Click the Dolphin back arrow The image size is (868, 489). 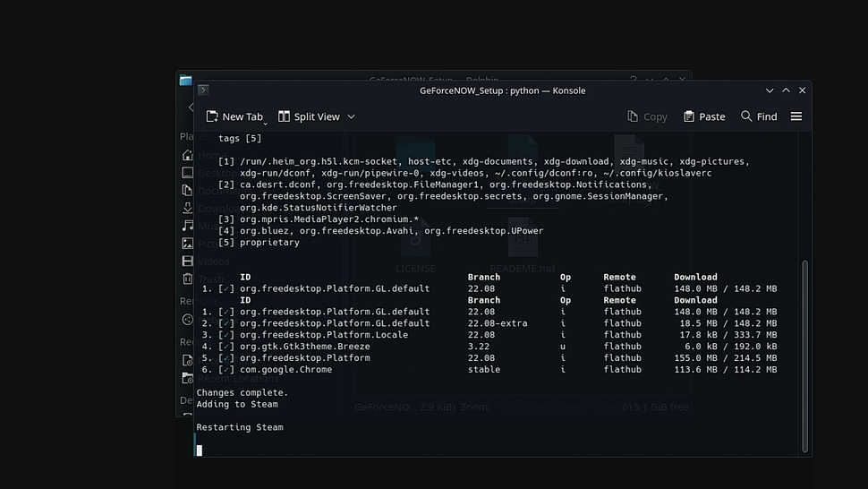[191, 107]
